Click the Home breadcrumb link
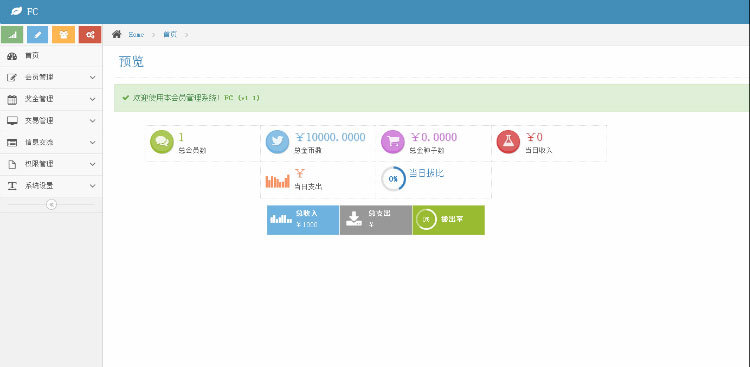 pyautogui.click(x=136, y=35)
